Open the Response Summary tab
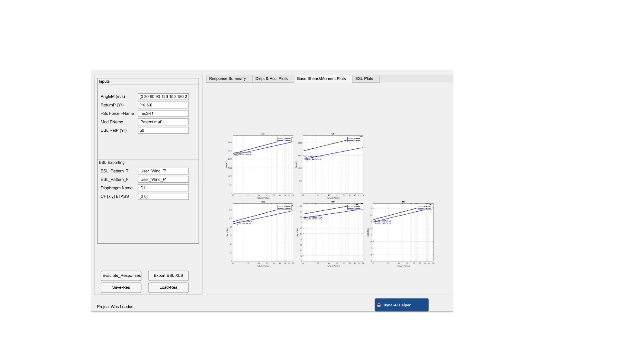Image resolution: width=644 pixels, height=362 pixels. pyautogui.click(x=227, y=79)
